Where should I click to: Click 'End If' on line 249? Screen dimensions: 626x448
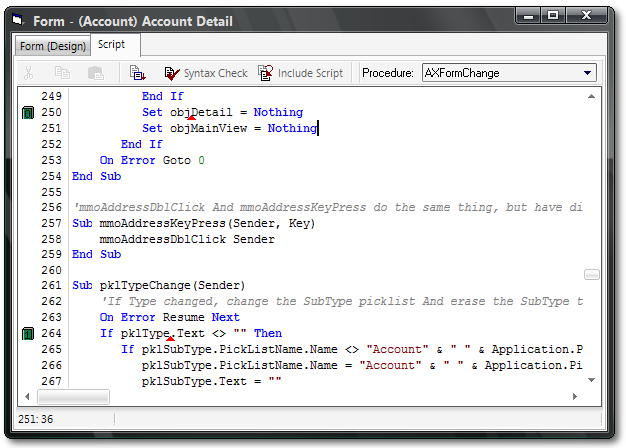coord(163,96)
